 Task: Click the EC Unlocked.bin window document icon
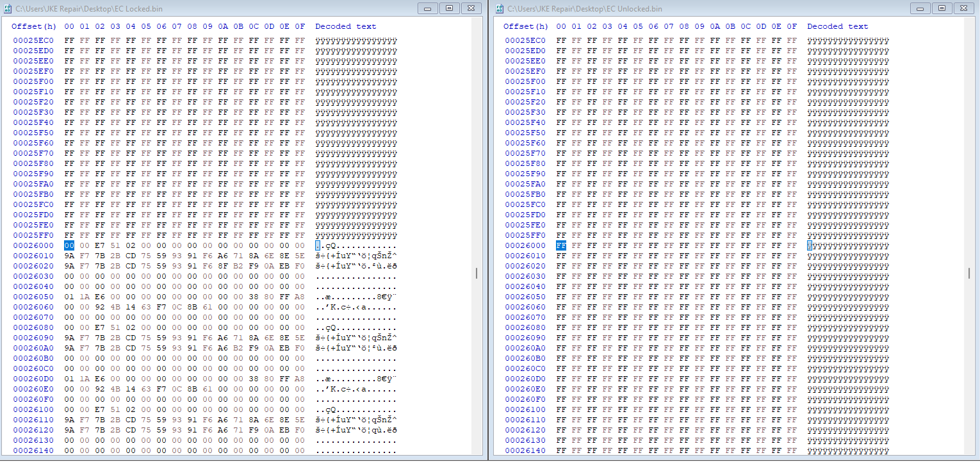[499, 9]
